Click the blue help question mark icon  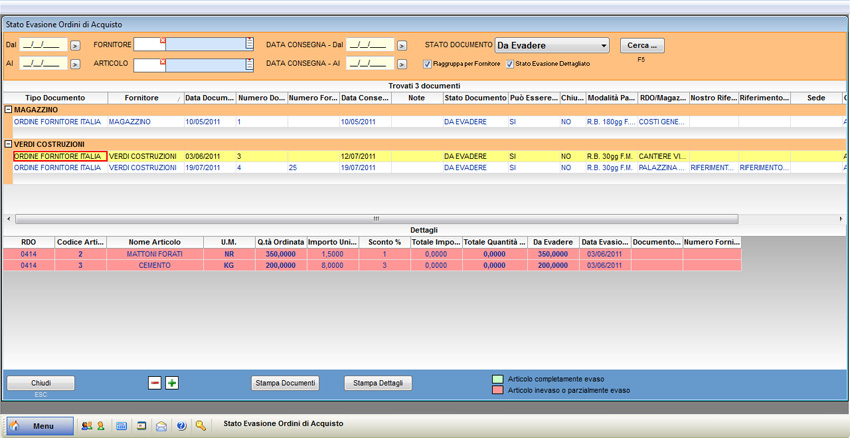pyautogui.click(x=181, y=426)
